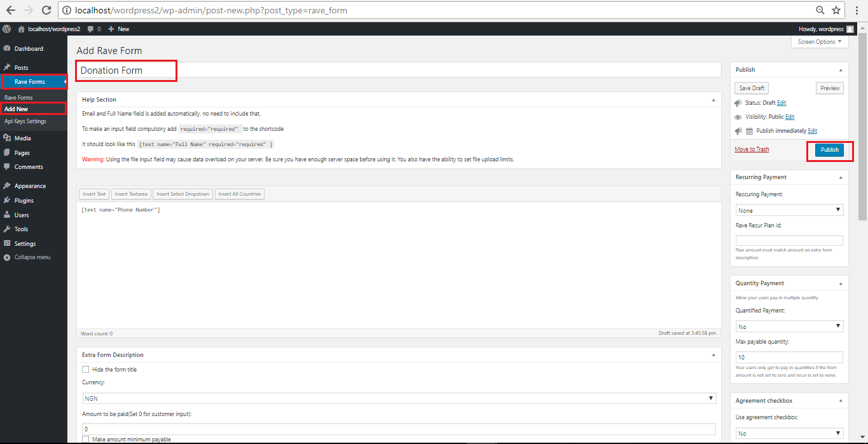Collapse the Recurring Payment panel
Image resolution: width=868 pixels, height=444 pixels.
tap(841, 177)
